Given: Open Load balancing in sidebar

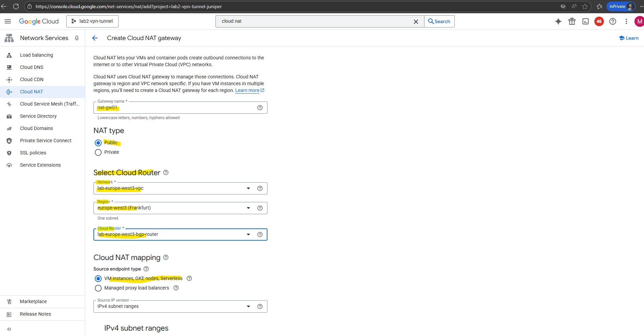Looking at the screenshot, I should 36,55.
